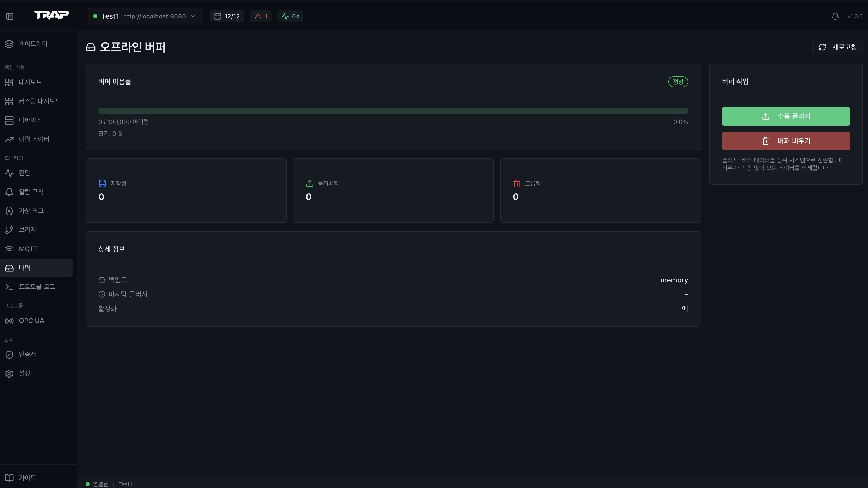
Task: Click the 저장됨 stored count card
Action: click(x=186, y=190)
